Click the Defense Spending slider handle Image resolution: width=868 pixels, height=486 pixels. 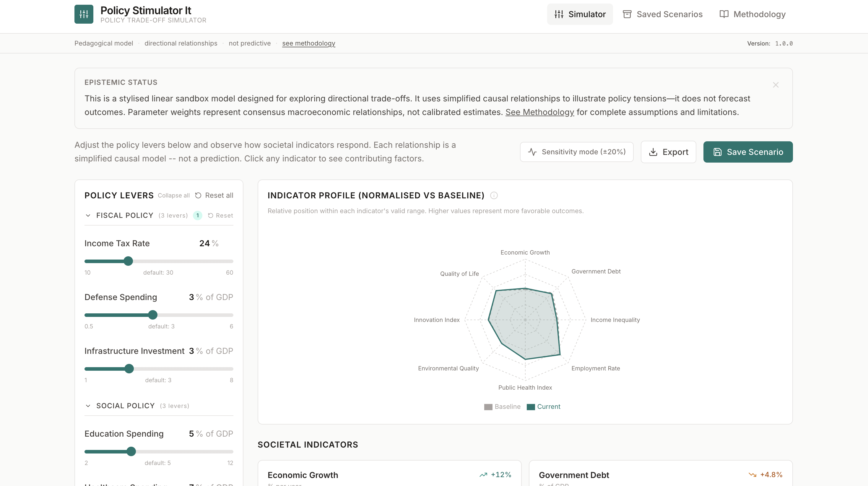tap(153, 315)
